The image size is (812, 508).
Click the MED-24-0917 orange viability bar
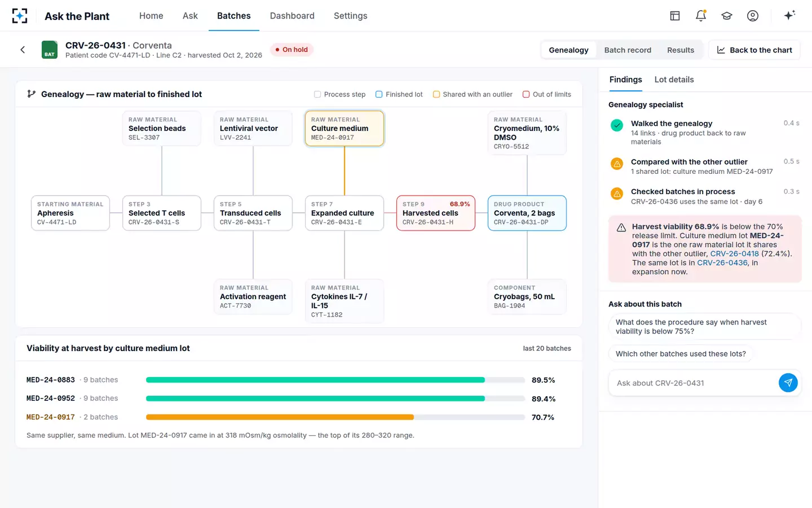[280, 417]
